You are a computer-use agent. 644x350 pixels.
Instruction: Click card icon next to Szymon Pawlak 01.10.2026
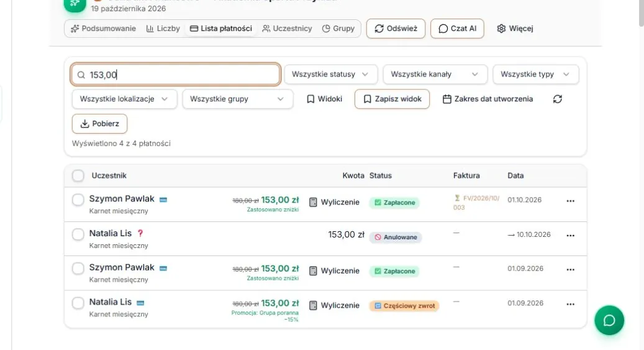pos(163,200)
